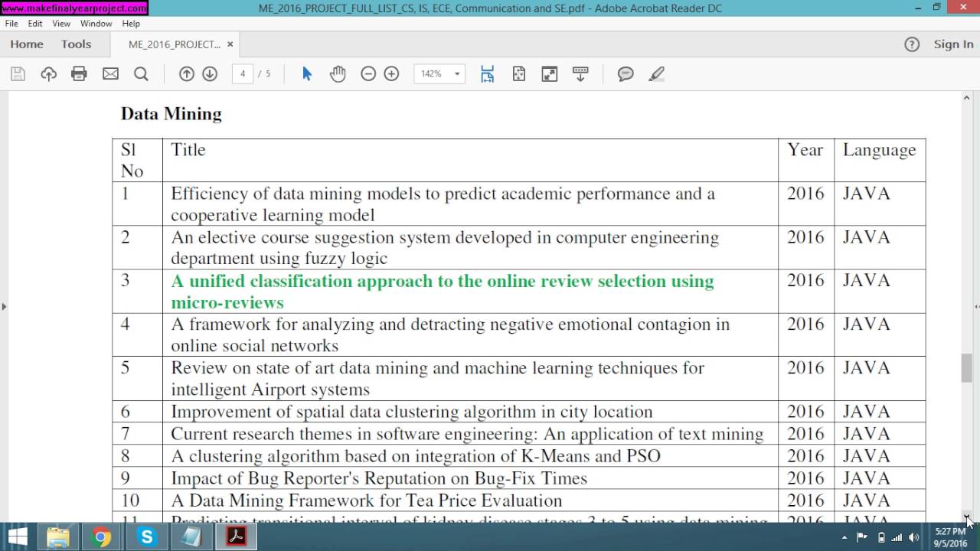Click the scrollbar down arrow
Screen dimensions: 980x551
click(x=966, y=517)
